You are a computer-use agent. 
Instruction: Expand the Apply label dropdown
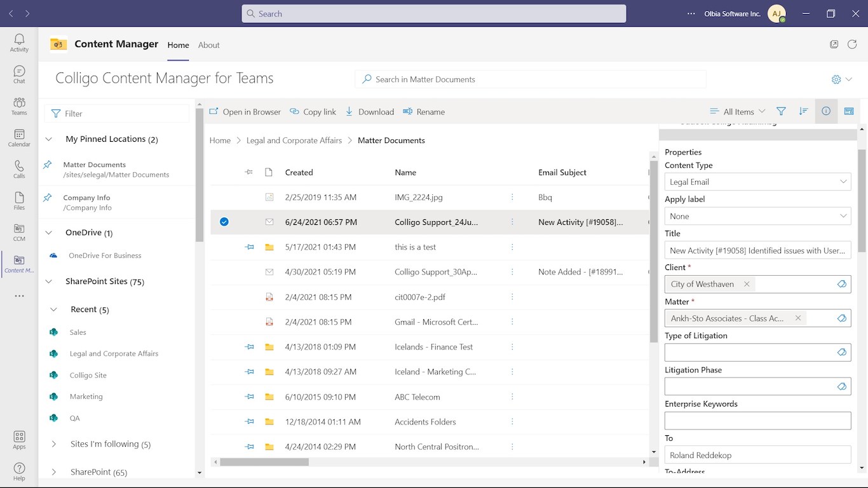point(757,216)
